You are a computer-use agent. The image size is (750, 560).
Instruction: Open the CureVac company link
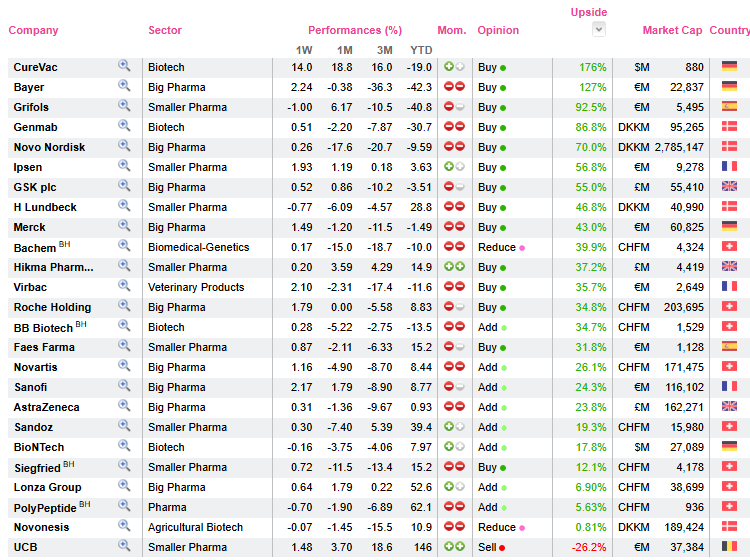[35, 67]
